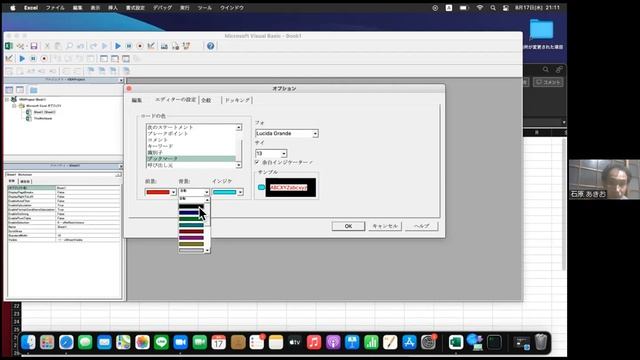Select ブックマーク in code colors list

[191, 159]
